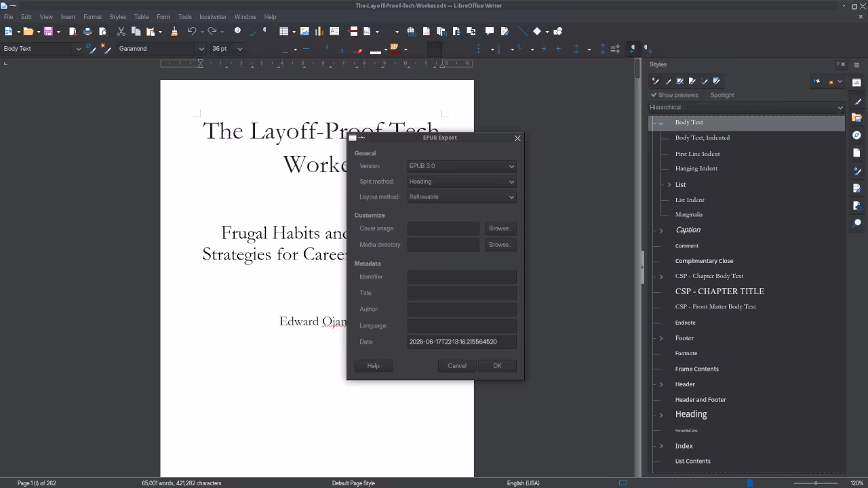
Task: Show Table Styles in Styles panel
Action: (717, 81)
